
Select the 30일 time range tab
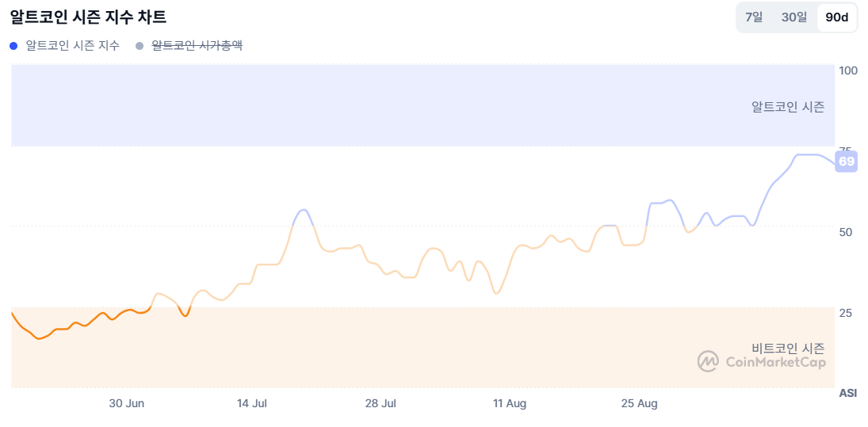click(x=794, y=17)
